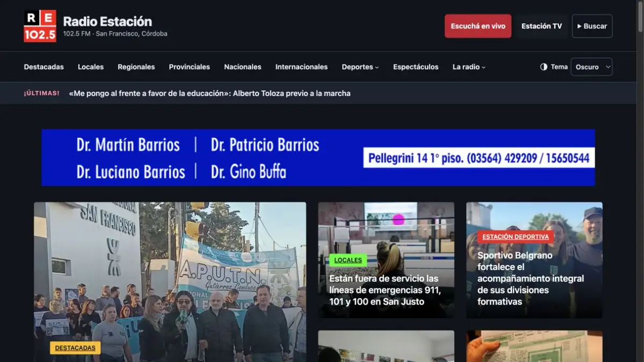Open Estación TV

click(x=541, y=26)
